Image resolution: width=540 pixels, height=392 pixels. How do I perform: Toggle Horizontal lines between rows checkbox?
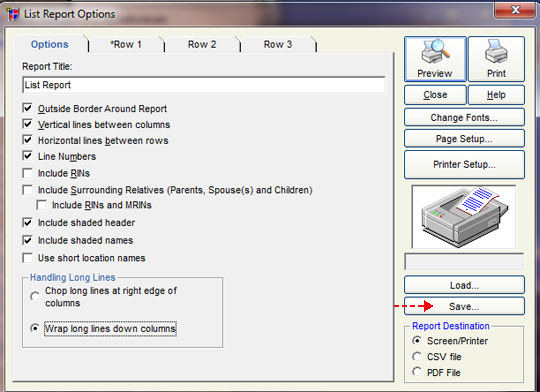pyautogui.click(x=28, y=140)
